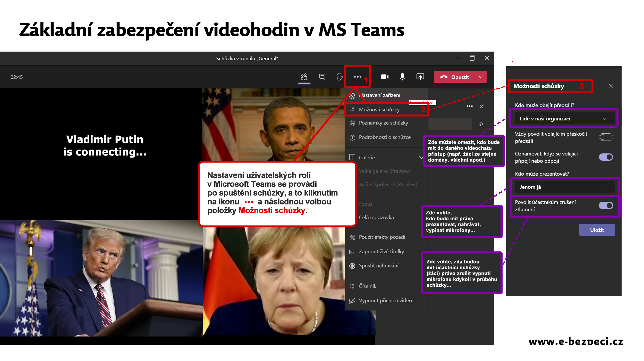Open Podrobnosti o schůzce
Screen dimensions: 644x361
coord(387,137)
